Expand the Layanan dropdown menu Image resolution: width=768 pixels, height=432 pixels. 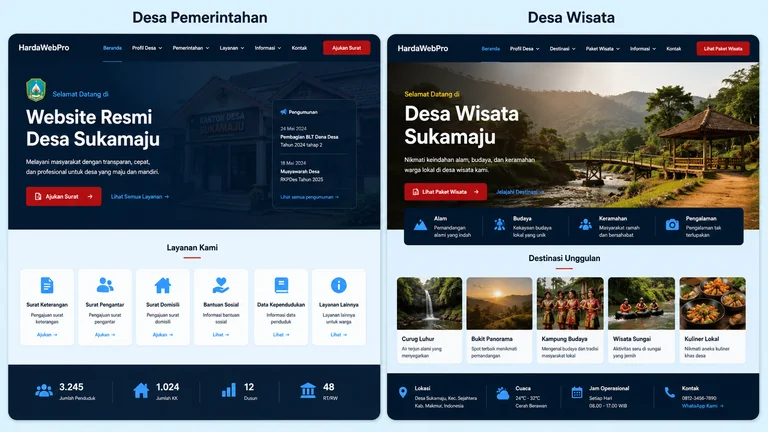[232, 48]
